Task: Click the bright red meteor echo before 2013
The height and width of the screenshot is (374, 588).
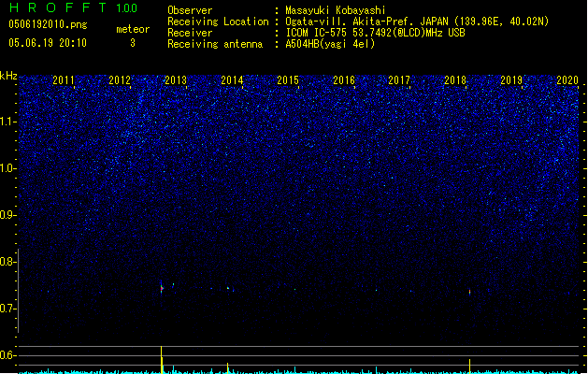Action: [162, 288]
